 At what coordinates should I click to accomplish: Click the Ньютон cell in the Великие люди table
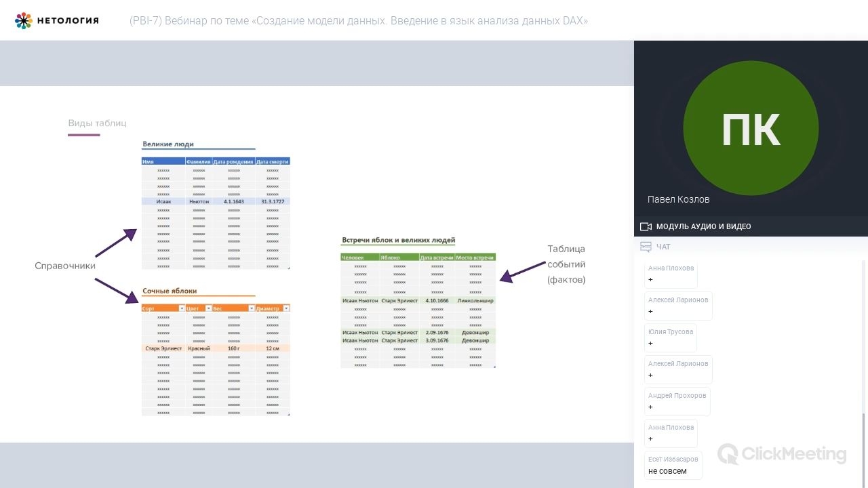pos(199,201)
